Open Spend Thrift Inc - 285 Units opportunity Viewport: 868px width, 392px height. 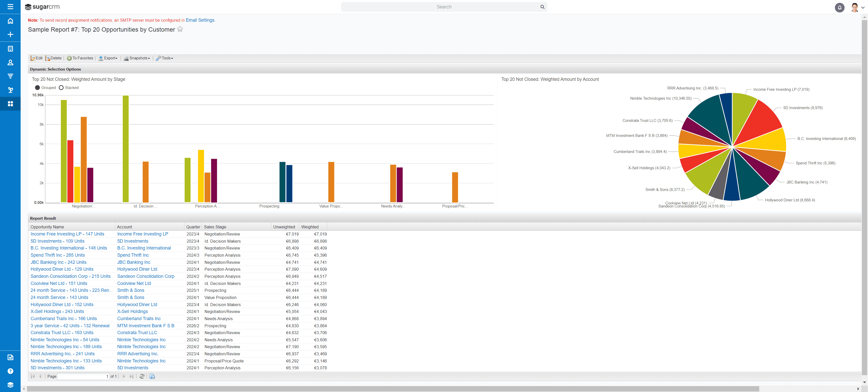point(58,255)
